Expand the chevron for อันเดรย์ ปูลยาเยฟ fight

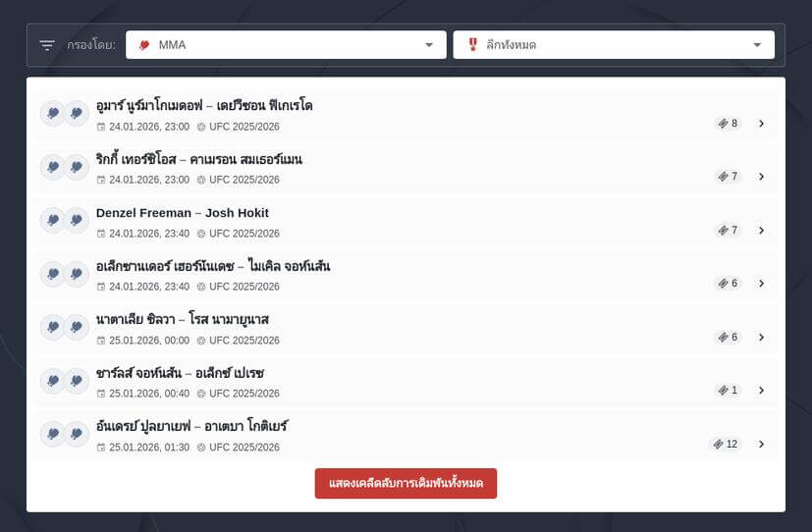[761, 444]
